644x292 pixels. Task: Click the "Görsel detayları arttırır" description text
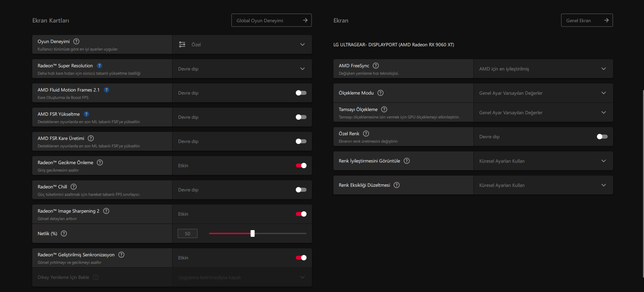point(57,219)
